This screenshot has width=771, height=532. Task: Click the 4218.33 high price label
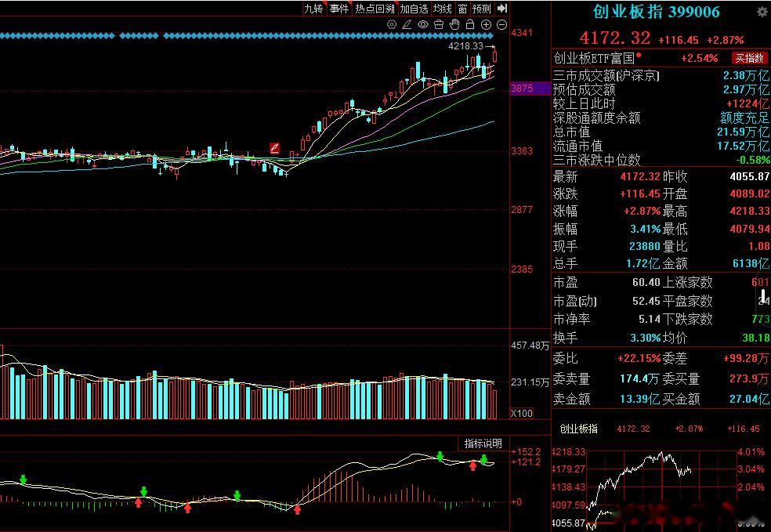465,46
